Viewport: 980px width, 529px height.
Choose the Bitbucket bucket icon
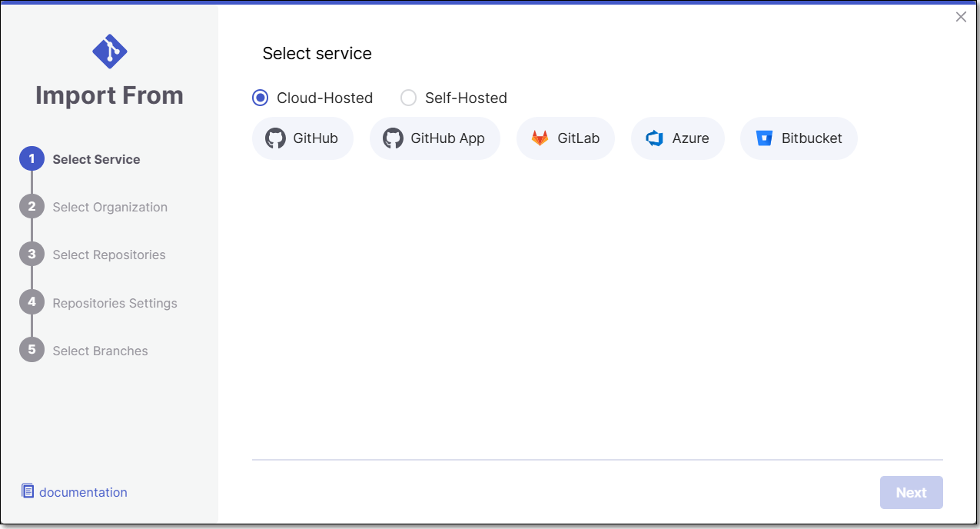pos(764,138)
